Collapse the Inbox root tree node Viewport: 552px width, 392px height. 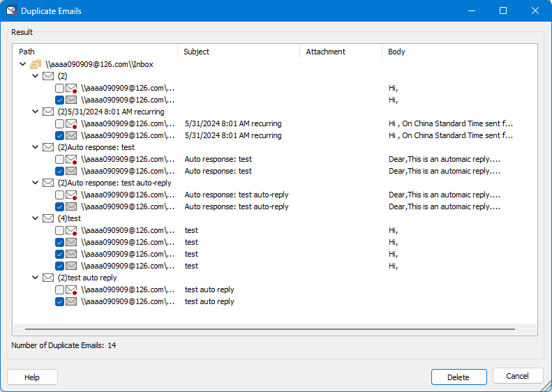[23, 64]
